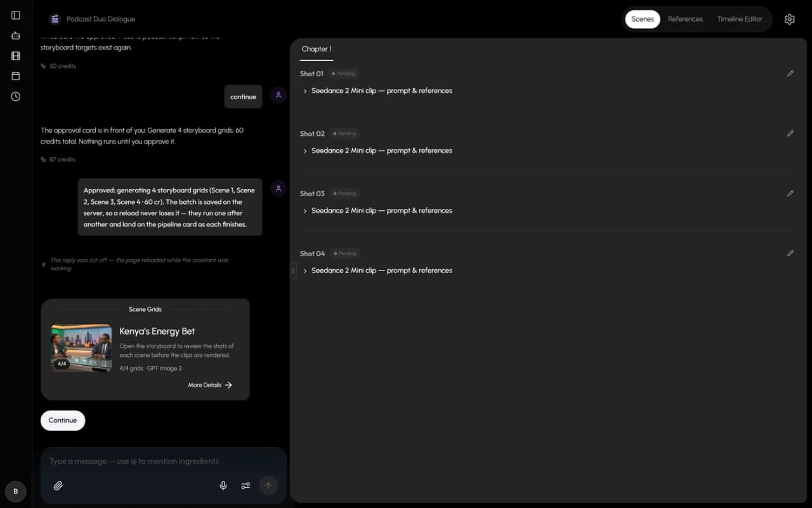Viewport: 812px width, 508px height.
Task: Click the Shot 04 Pending status badge
Action: 345,253
